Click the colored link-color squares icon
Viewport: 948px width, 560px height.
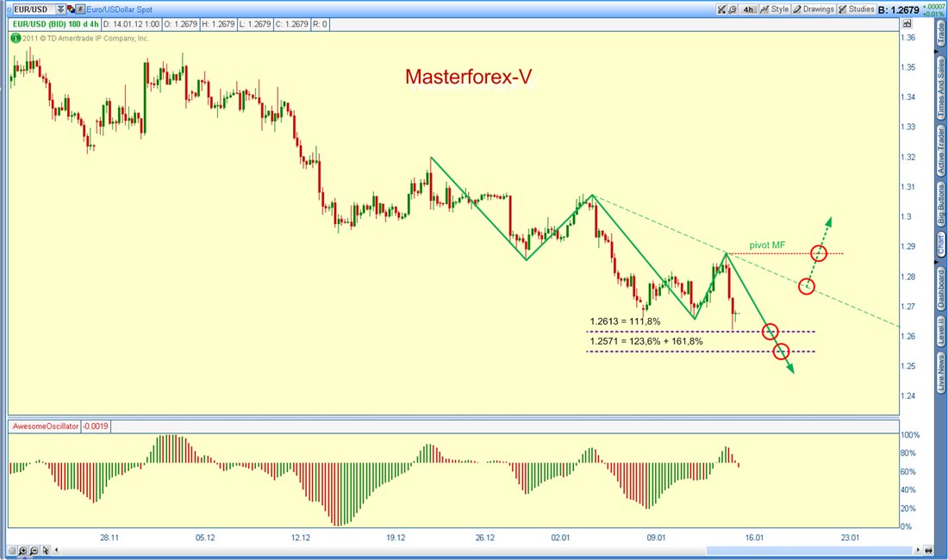point(71,9)
